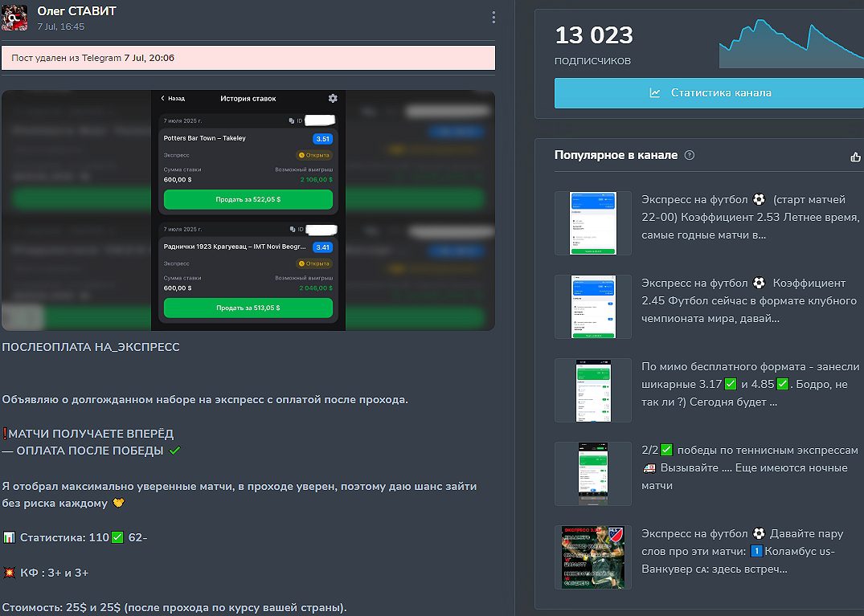Image resolution: width=864 pixels, height=616 pixels.
Task: Open the popular post about Коэффициент 2.45
Action: pos(749,300)
